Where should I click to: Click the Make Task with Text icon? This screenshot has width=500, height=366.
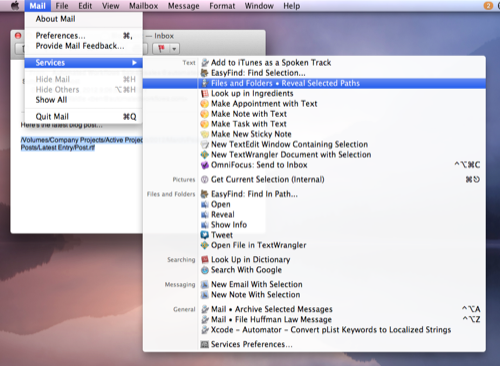205,124
